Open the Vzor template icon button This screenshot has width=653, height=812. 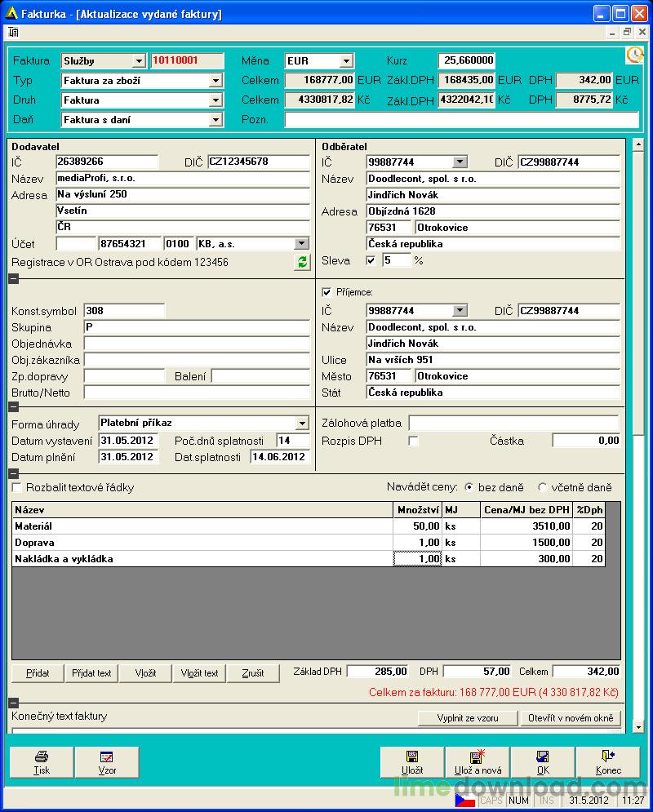(x=107, y=761)
